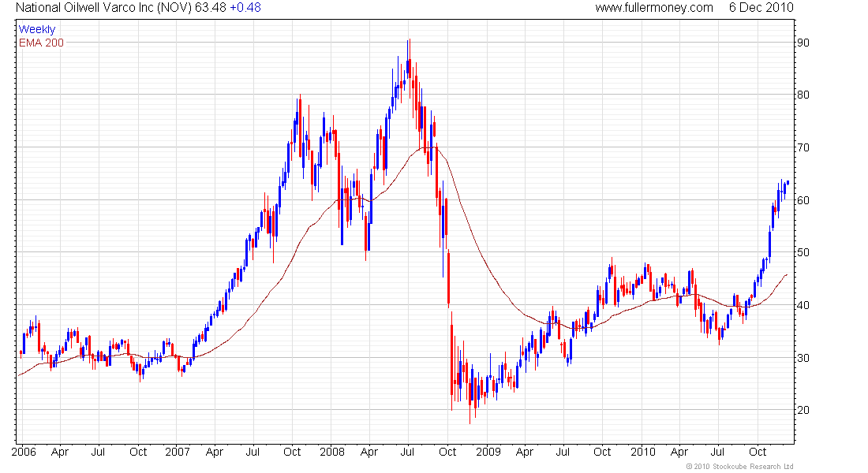Click the last price value 63.48
The width and height of the screenshot is (868, 473).
coord(211,8)
